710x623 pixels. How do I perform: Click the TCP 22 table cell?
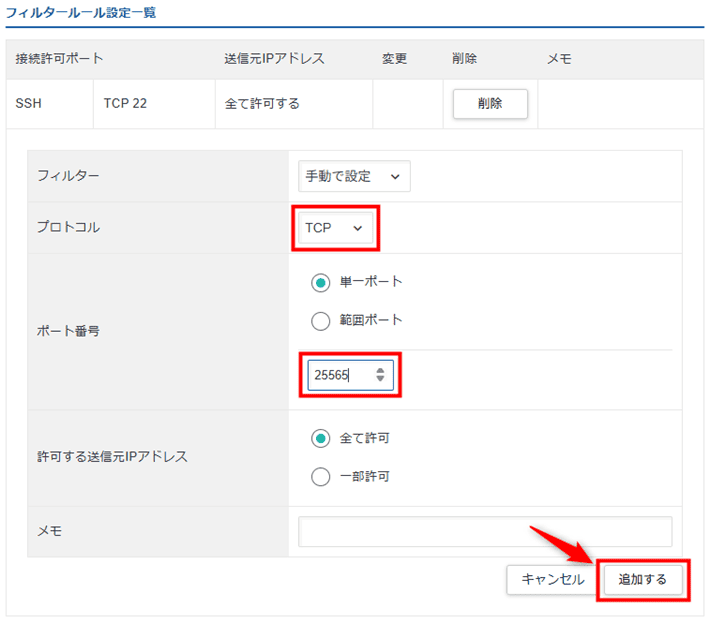(154, 104)
